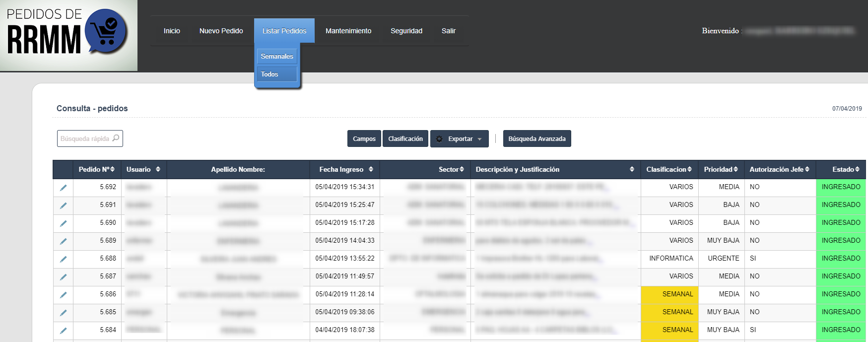Sort by Descripción y Justificación arrows
868x342 pixels.
point(632,169)
